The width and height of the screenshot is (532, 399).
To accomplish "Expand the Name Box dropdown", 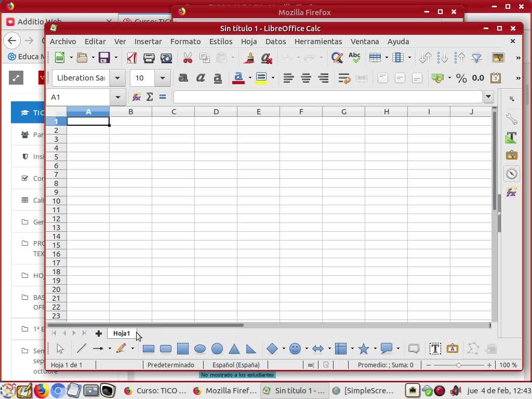I will [117, 97].
